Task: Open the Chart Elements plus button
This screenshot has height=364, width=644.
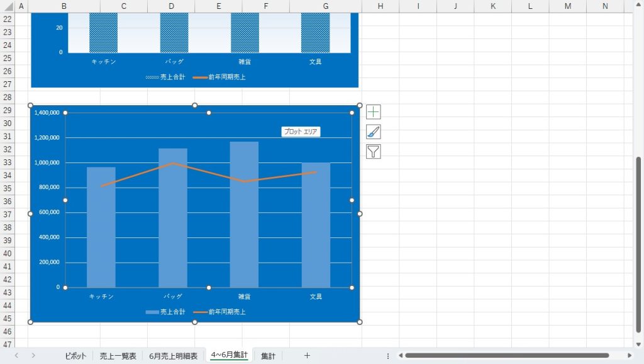Action: [374, 112]
